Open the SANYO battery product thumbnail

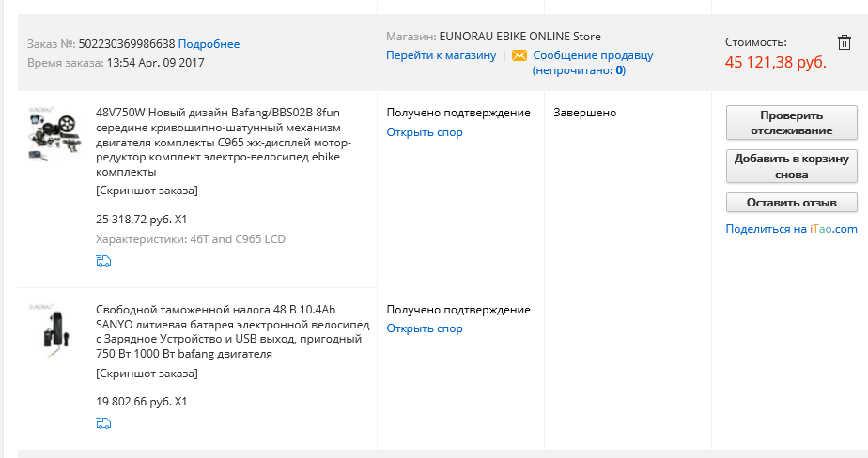[x=54, y=332]
